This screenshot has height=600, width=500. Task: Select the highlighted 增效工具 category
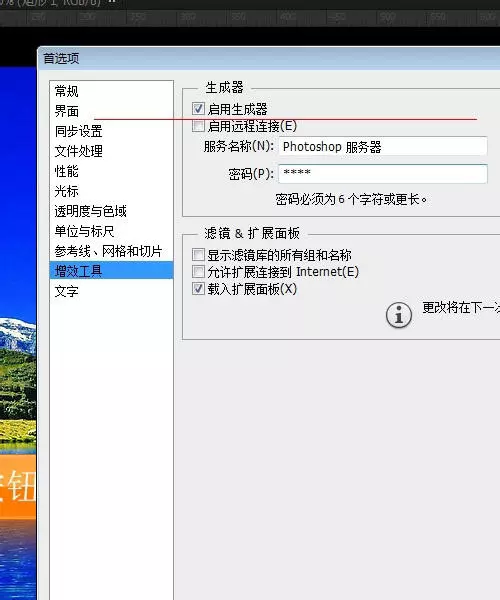(x=111, y=271)
